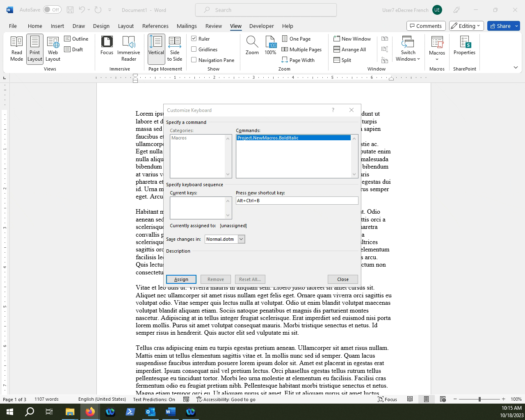The image size is (525, 420).
Task: Uncheck the Ruler checkbox
Action: tap(194, 39)
